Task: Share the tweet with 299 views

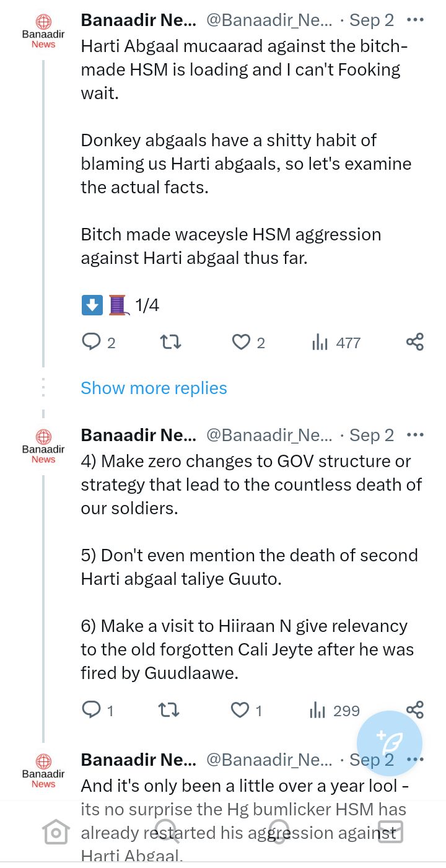Action: tap(414, 710)
